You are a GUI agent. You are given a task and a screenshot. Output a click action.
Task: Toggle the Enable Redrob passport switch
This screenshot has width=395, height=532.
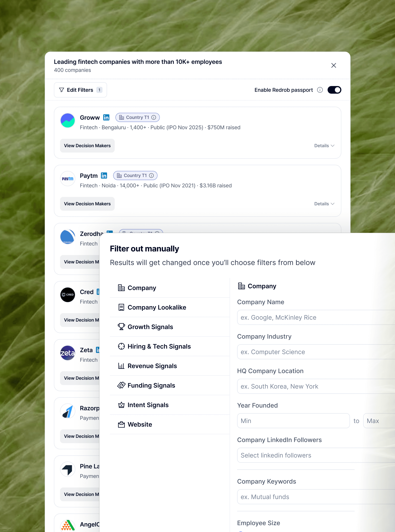pos(334,90)
